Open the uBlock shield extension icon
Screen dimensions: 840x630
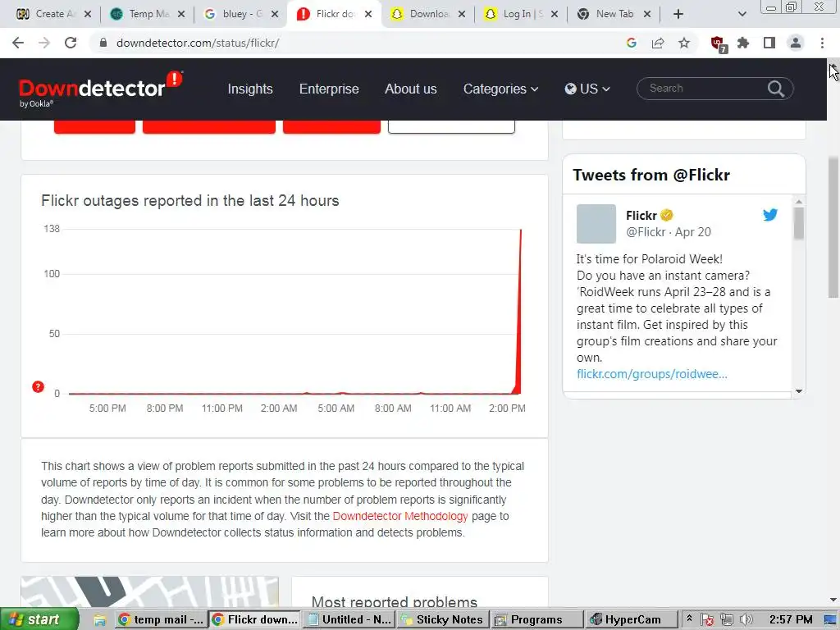point(718,44)
